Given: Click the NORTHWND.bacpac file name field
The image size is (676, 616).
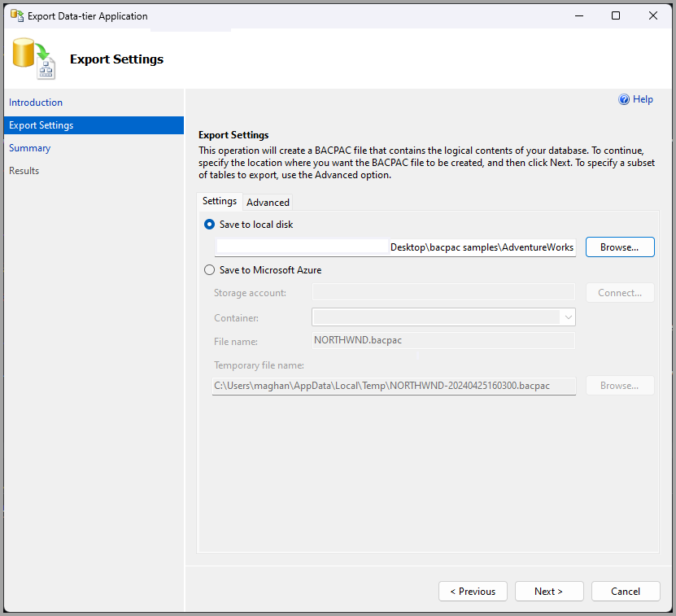Looking at the screenshot, I should point(443,339).
